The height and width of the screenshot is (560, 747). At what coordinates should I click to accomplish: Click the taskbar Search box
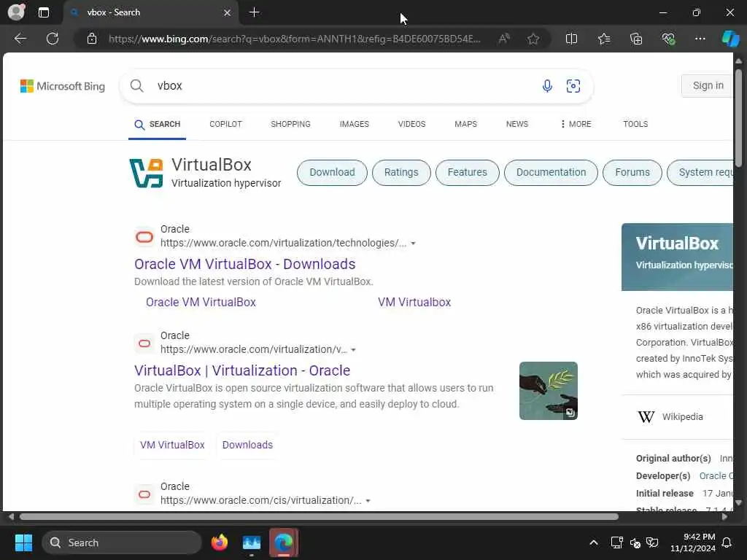click(122, 542)
